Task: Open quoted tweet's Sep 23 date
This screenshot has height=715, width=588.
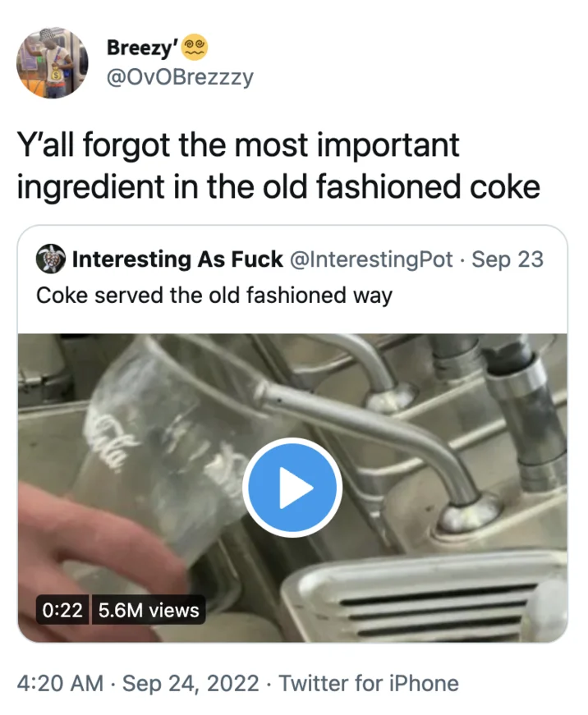Action: [508, 259]
